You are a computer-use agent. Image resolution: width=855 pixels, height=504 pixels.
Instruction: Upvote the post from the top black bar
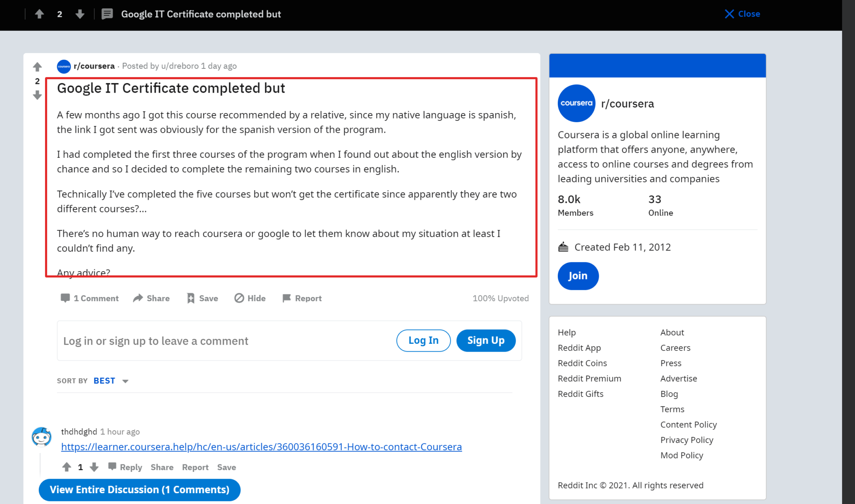coord(39,14)
